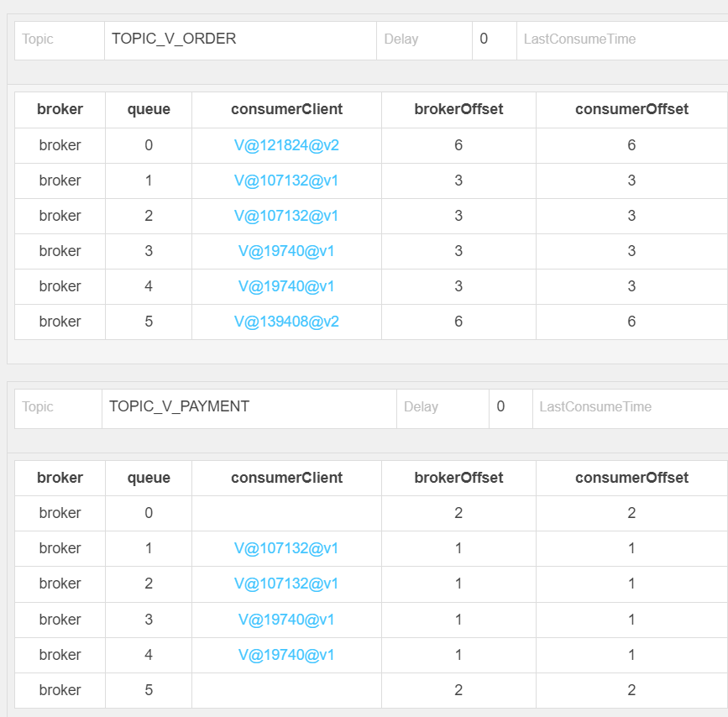Click queue number 0 cell in TOPIC_V_PAYMENT table

[x=149, y=513]
